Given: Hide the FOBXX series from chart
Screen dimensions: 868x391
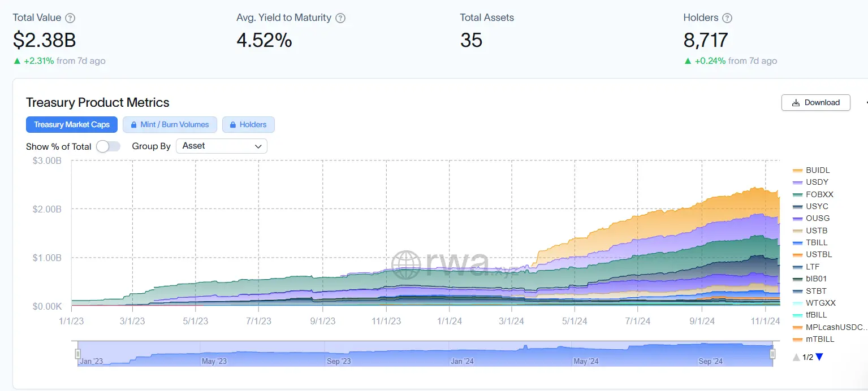Looking at the screenshot, I should (819, 194).
